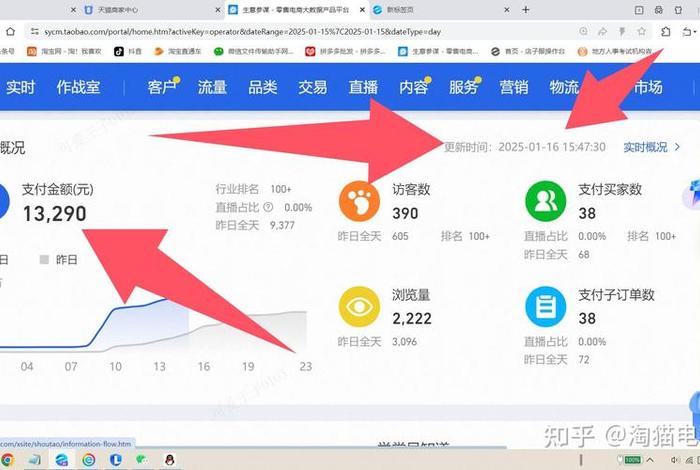The image size is (700, 470).
Task: Click the green 支付买家数 people icon
Action: pyautogui.click(x=546, y=201)
